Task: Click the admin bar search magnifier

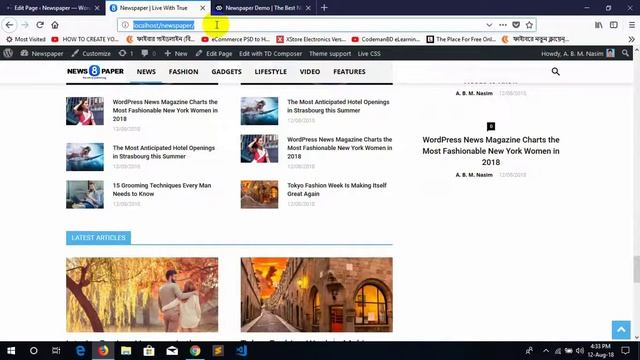Action: pyautogui.click(x=625, y=53)
